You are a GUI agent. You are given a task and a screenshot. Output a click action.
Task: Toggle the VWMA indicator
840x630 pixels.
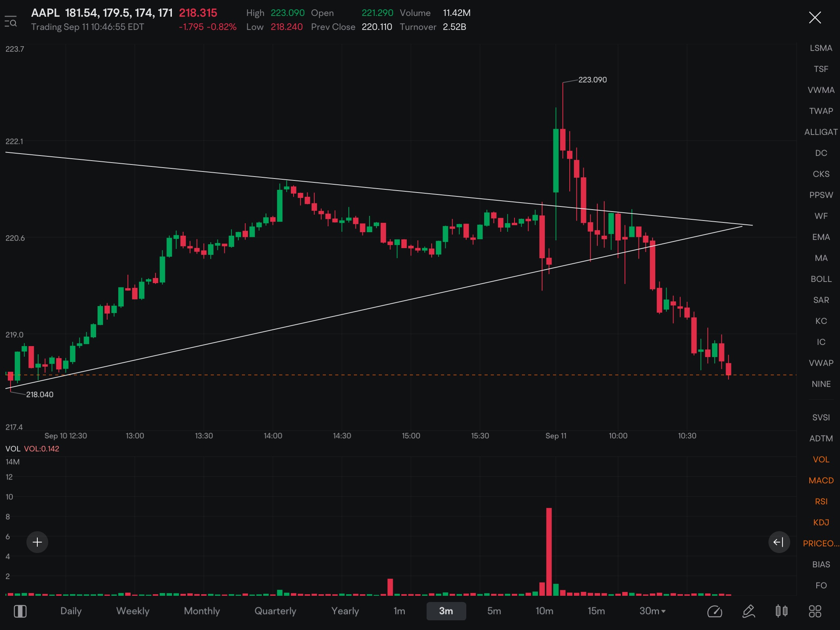(x=821, y=90)
